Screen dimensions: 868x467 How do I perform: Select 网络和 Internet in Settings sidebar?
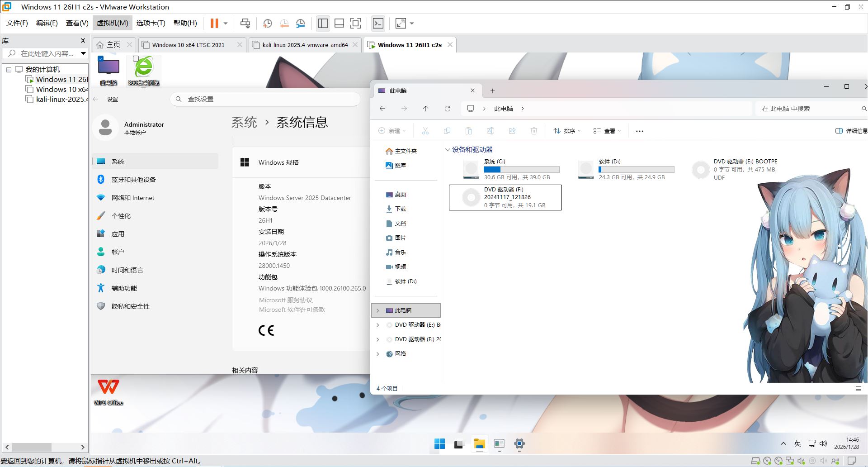(133, 198)
